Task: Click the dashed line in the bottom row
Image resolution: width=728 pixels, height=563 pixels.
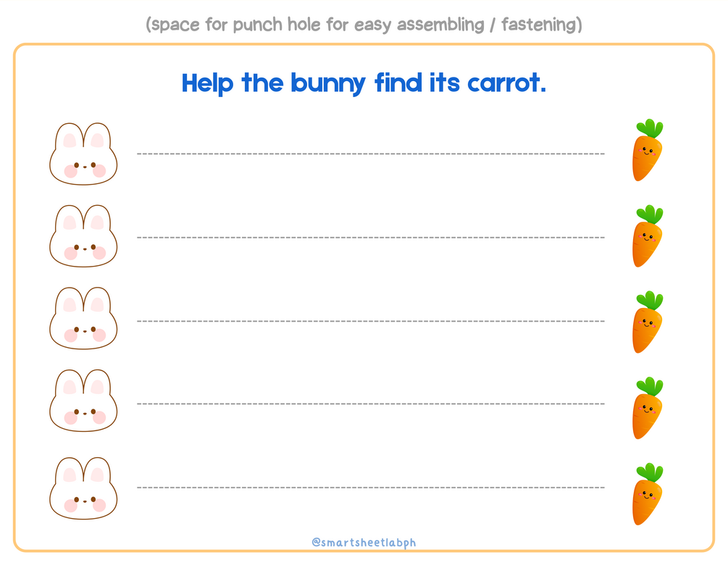Action: click(370, 488)
